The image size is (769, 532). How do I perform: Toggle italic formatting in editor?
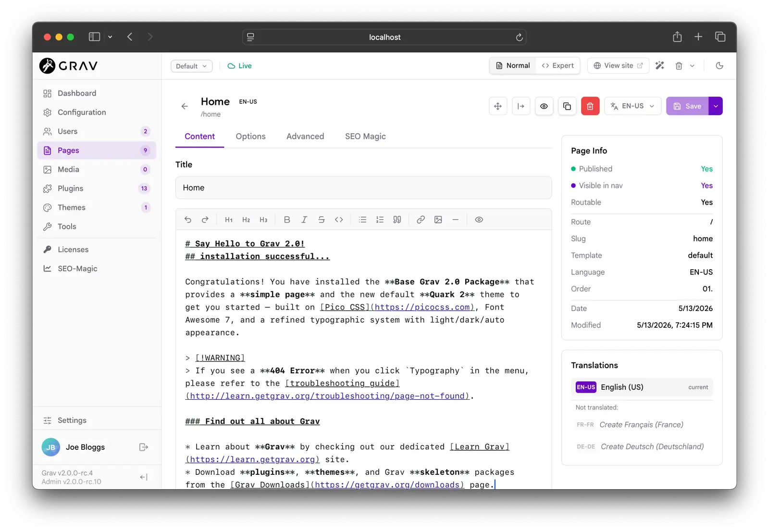pyautogui.click(x=304, y=220)
